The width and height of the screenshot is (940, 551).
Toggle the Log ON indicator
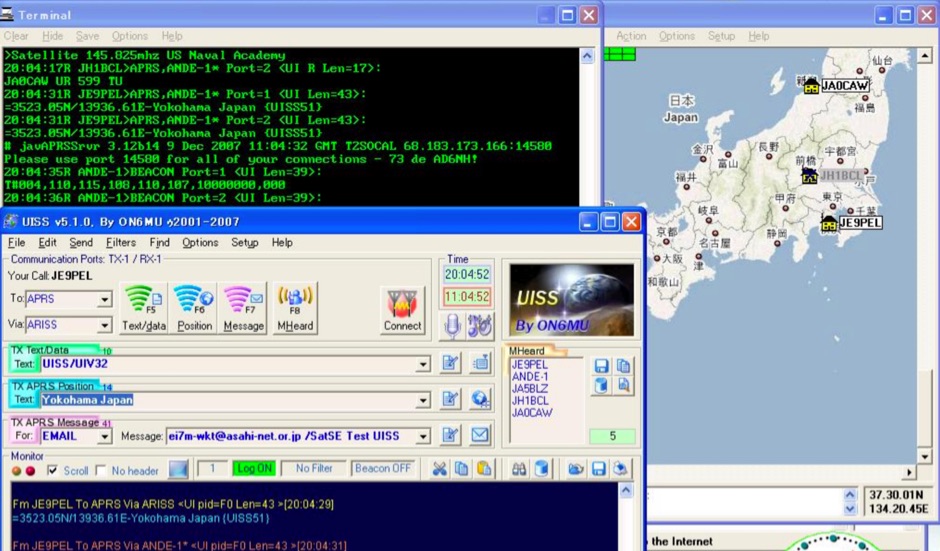254,468
